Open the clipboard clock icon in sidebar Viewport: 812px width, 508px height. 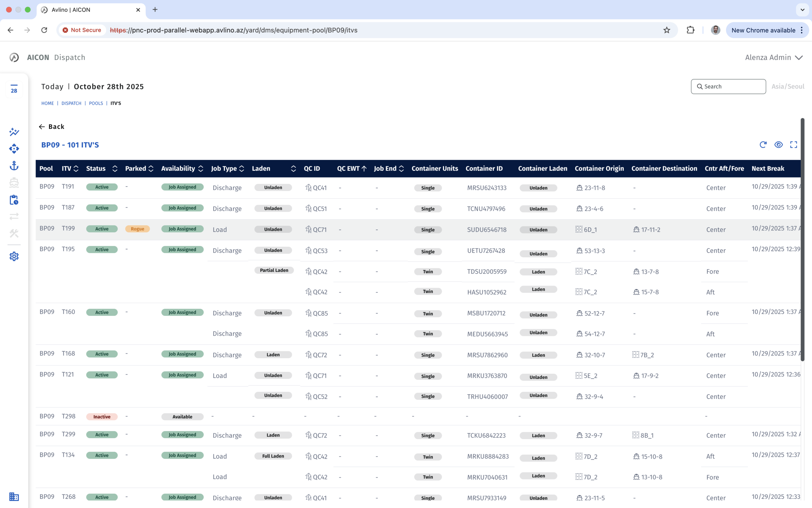coord(14,200)
